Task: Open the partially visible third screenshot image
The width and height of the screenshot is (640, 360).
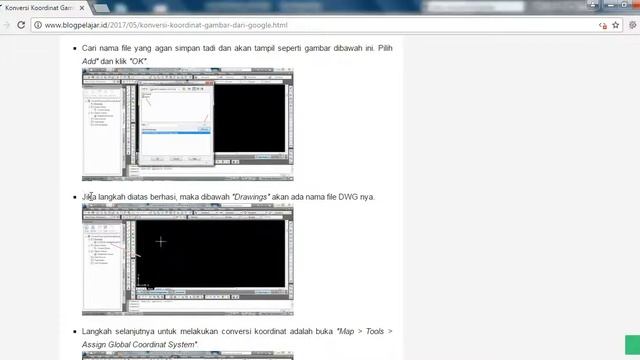Action: coord(188,356)
